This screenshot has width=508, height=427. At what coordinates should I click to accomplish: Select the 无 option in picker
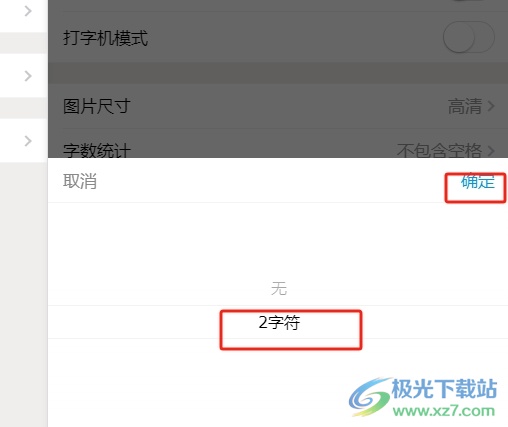pos(279,288)
